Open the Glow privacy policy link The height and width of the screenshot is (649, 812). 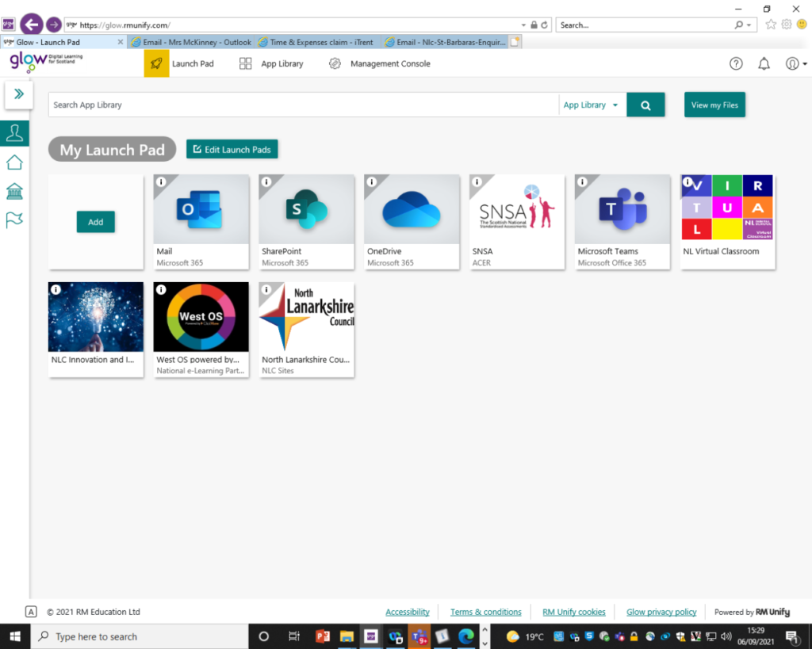click(661, 612)
